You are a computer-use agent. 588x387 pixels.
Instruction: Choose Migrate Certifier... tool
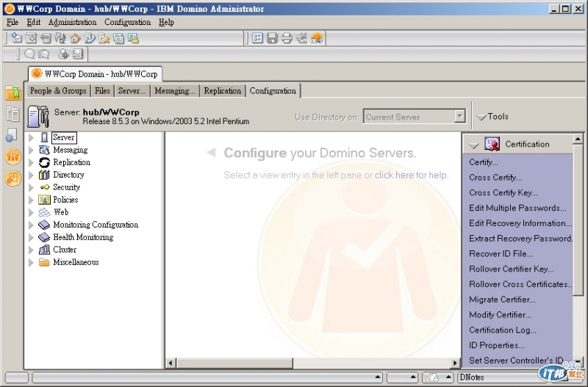tap(502, 300)
